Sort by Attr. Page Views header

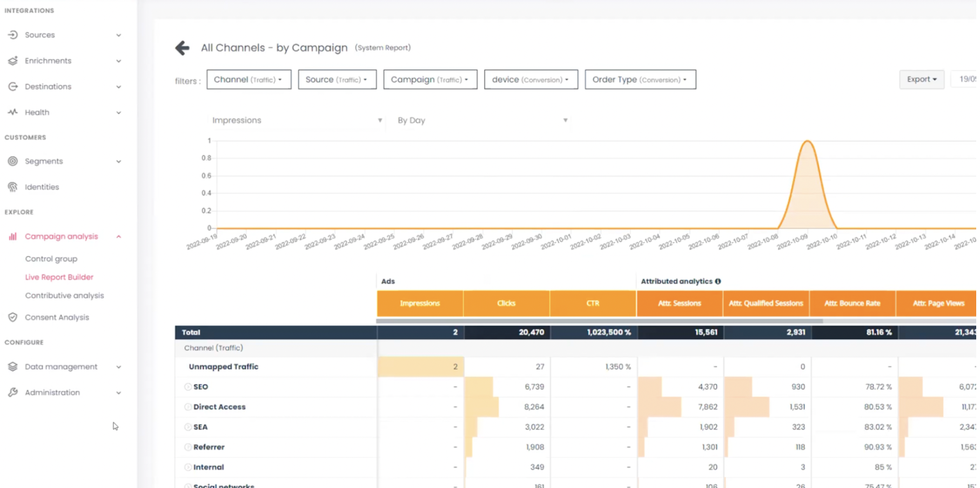pyautogui.click(x=938, y=303)
